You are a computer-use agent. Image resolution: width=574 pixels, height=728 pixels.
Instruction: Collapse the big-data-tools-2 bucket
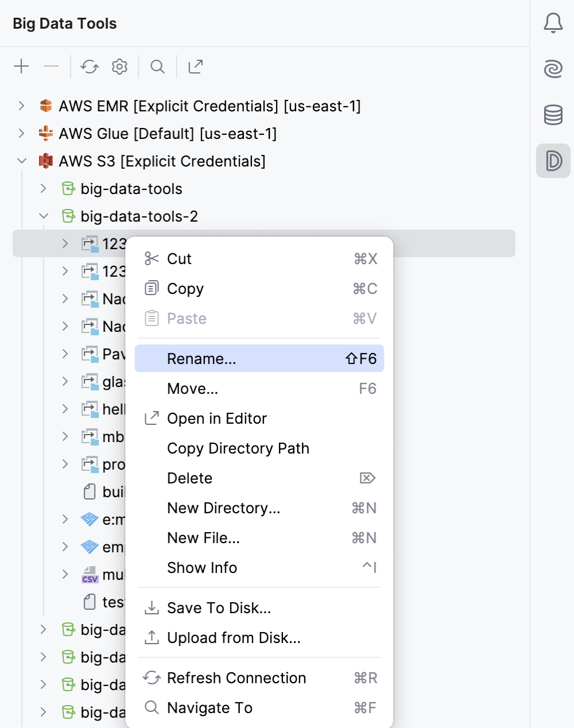[44, 216]
